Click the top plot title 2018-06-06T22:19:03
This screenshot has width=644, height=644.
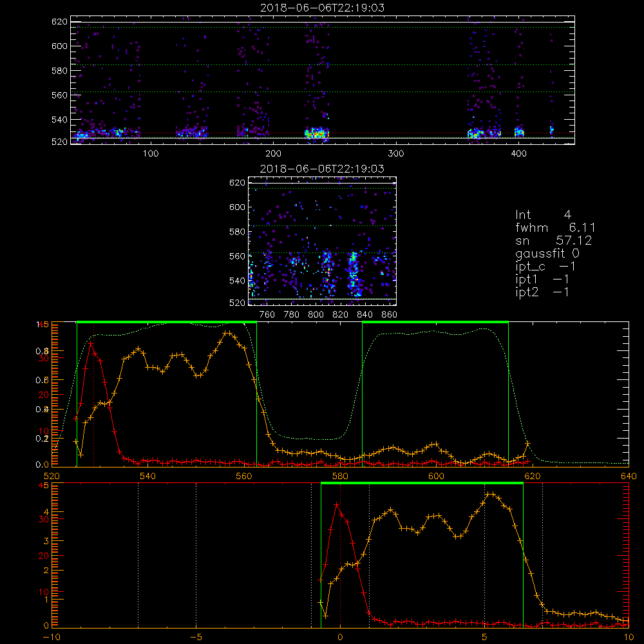(323, 8)
